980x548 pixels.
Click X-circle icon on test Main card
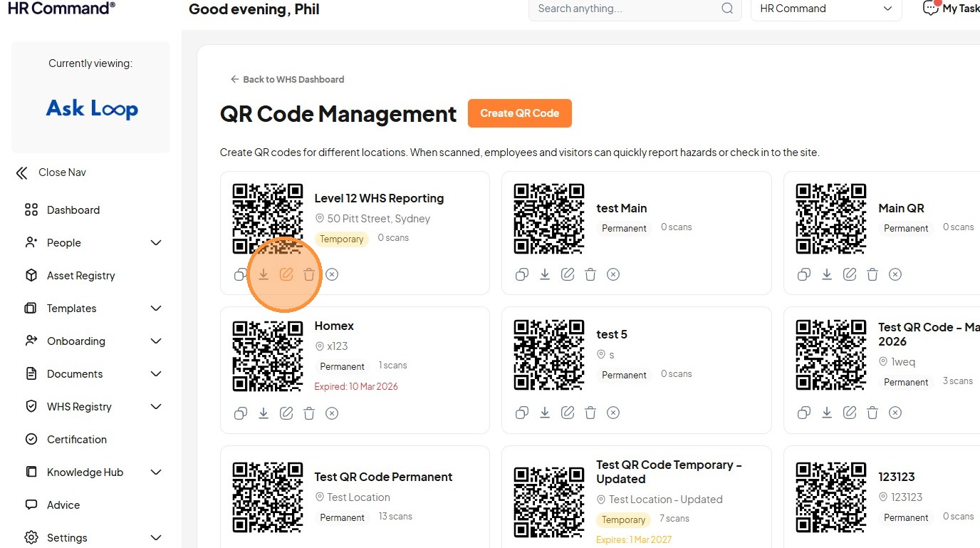pos(613,274)
